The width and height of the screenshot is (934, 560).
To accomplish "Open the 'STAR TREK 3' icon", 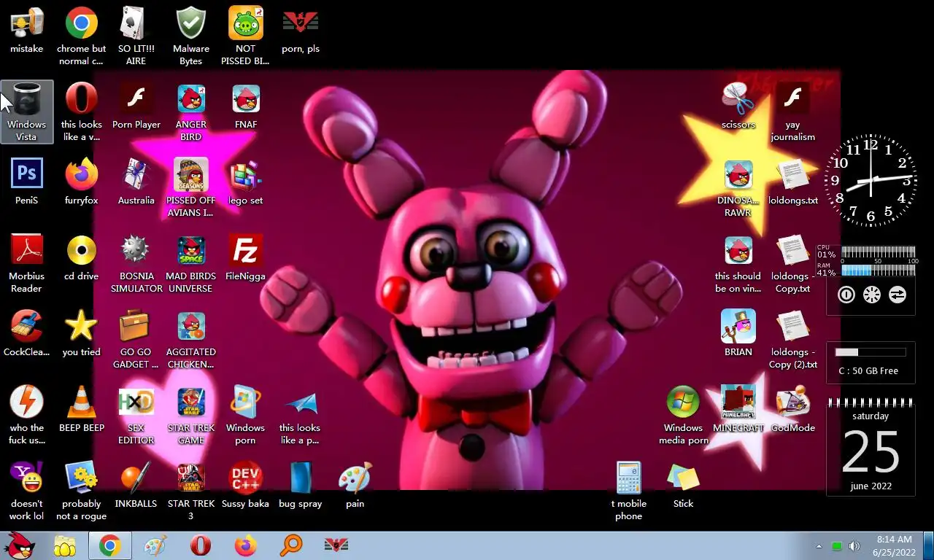I will 190,491.
